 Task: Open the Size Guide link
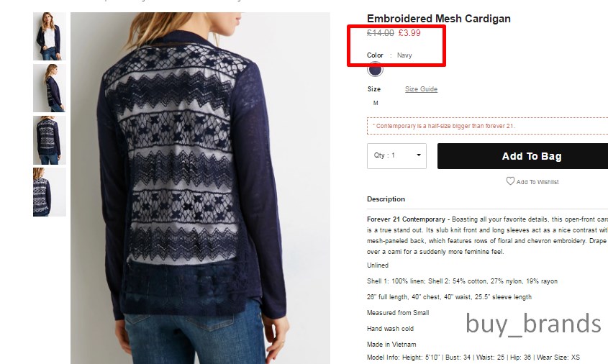tap(421, 88)
